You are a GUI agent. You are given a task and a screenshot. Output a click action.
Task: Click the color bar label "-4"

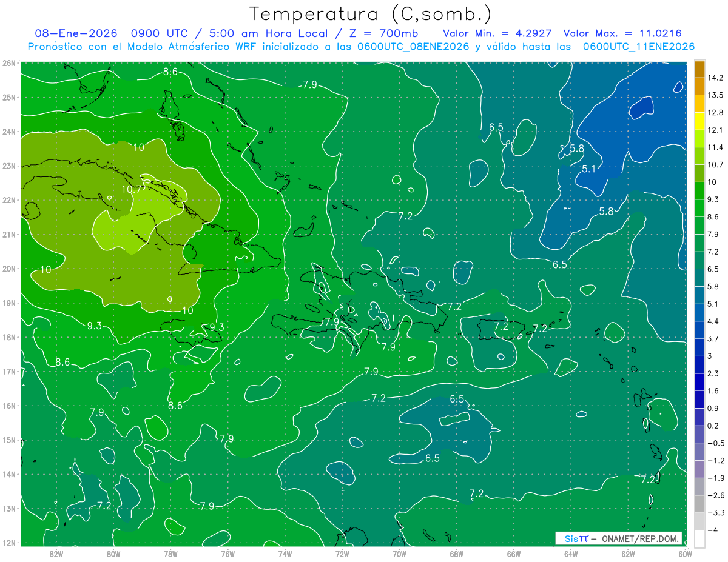point(713,530)
